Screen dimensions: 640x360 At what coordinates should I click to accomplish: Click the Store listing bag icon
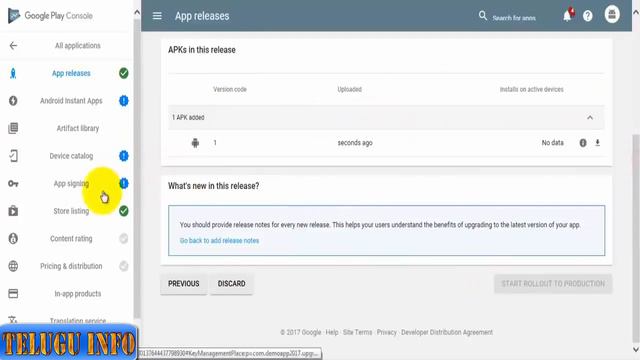(x=13, y=211)
